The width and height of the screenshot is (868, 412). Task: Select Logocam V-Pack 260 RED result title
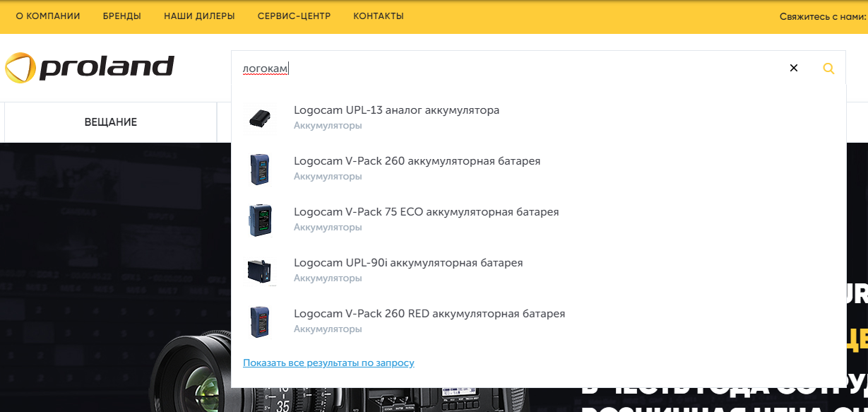[429, 314]
